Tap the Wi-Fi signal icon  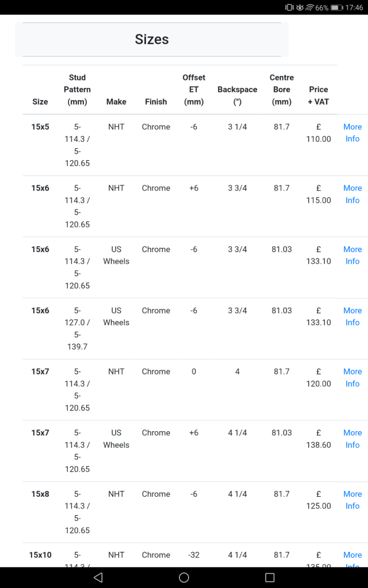tap(310, 7)
